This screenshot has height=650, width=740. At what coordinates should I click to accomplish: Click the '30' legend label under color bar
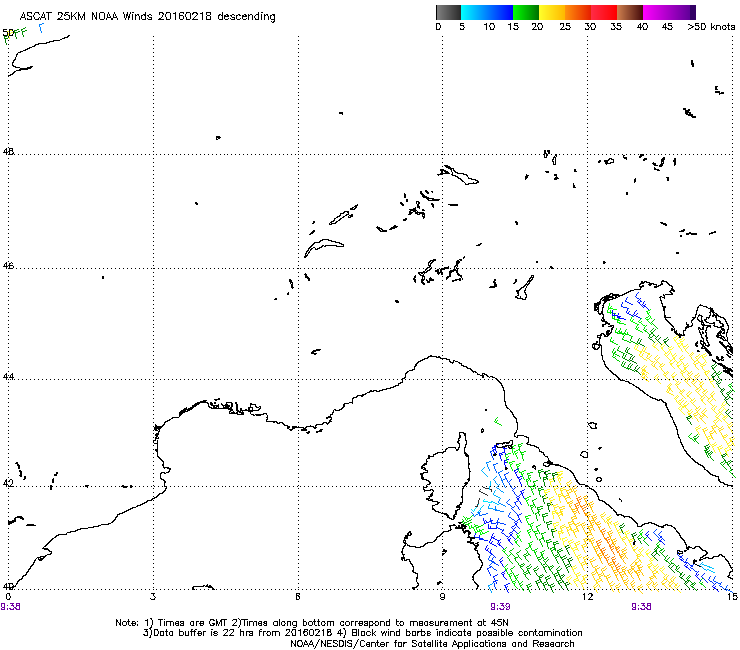590,27
